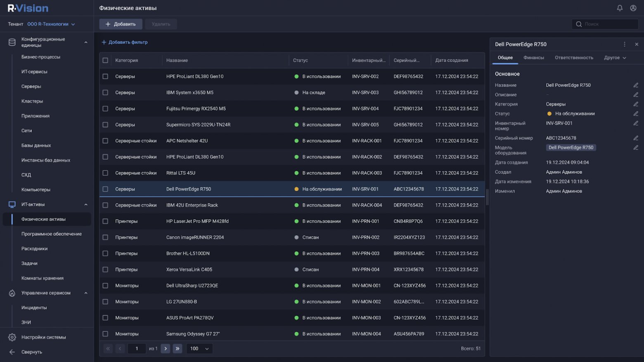Select all rows header checkbox
The width and height of the screenshot is (644, 362).
[105, 60]
